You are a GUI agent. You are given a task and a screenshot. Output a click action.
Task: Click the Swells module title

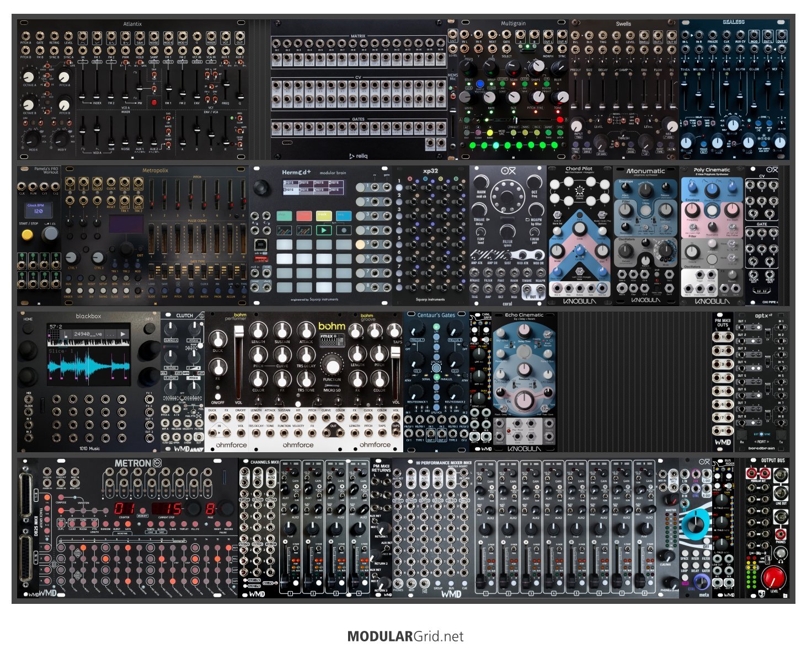[x=623, y=24]
